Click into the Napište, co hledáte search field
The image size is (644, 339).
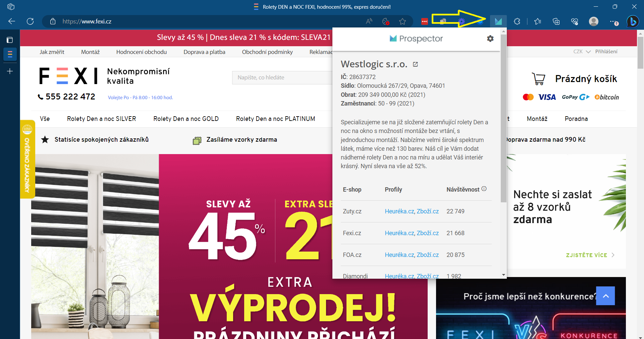tap(282, 77)
